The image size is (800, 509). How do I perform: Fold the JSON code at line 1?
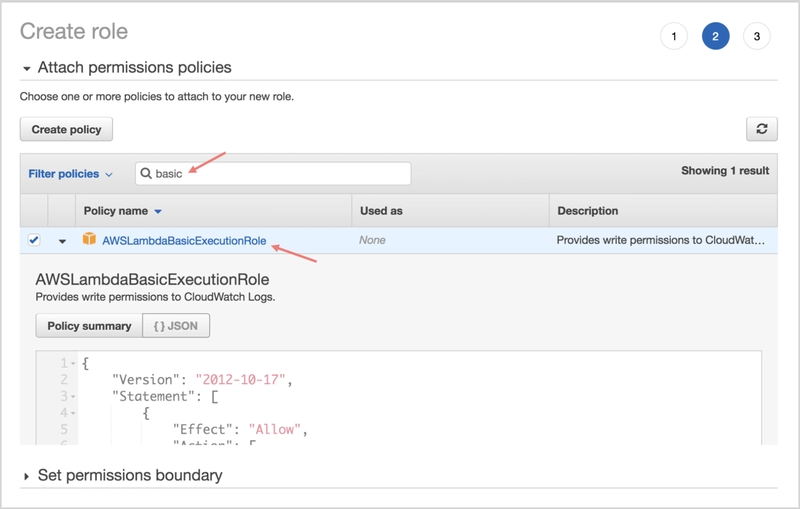point(74,363)
